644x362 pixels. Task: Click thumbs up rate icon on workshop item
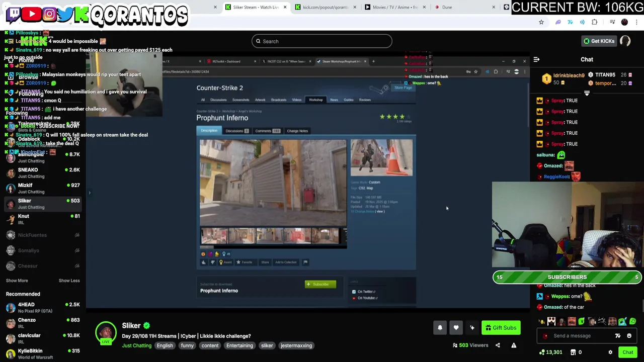(204, 262)
